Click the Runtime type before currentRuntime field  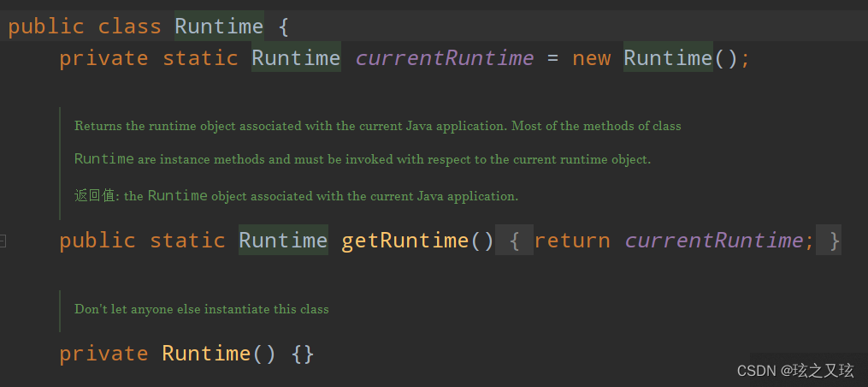coord(296,57)
